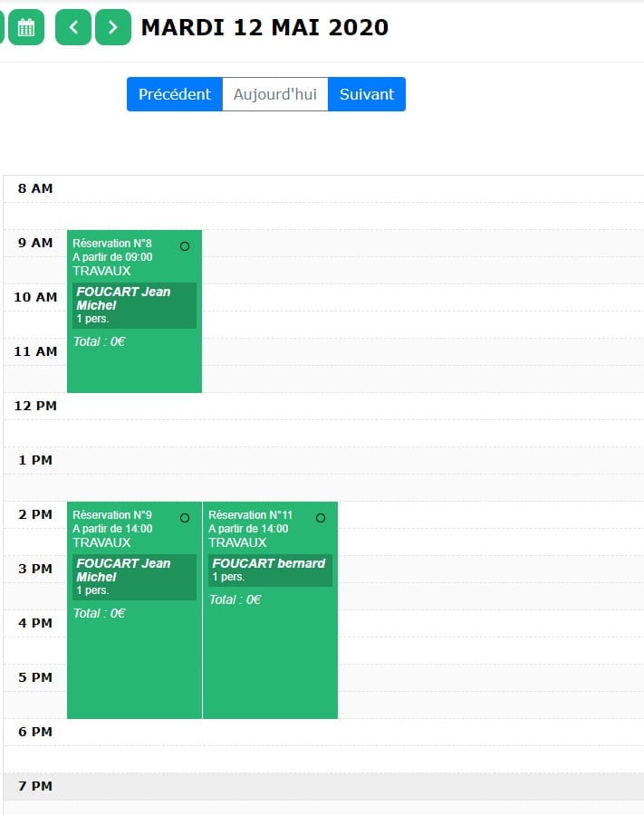Select FOUCART Jean Michel in 9 AM booking
The width and height of the screenshot is (644, 815).
click(134, 305)
